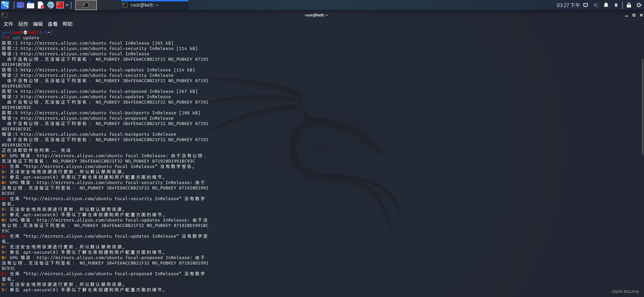Click the focal-proposed InRelease [267 kB] line
644x297 pixels.
click(100, 92)
